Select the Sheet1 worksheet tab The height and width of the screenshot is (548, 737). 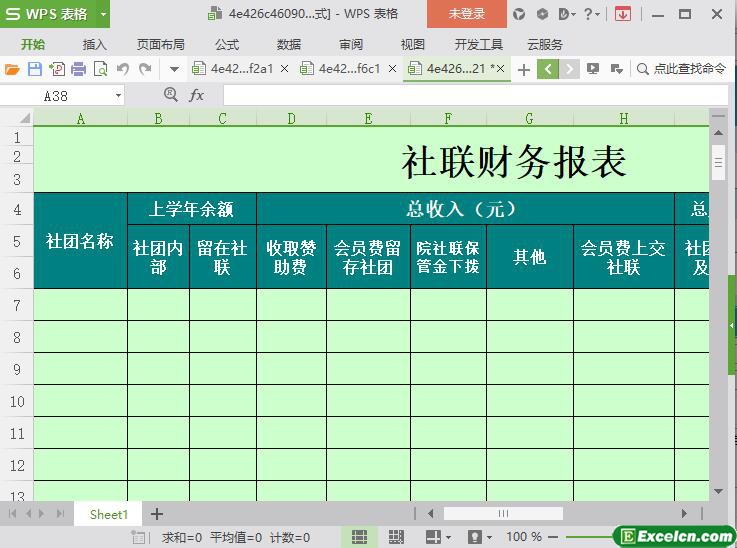[x=109, y=514]
